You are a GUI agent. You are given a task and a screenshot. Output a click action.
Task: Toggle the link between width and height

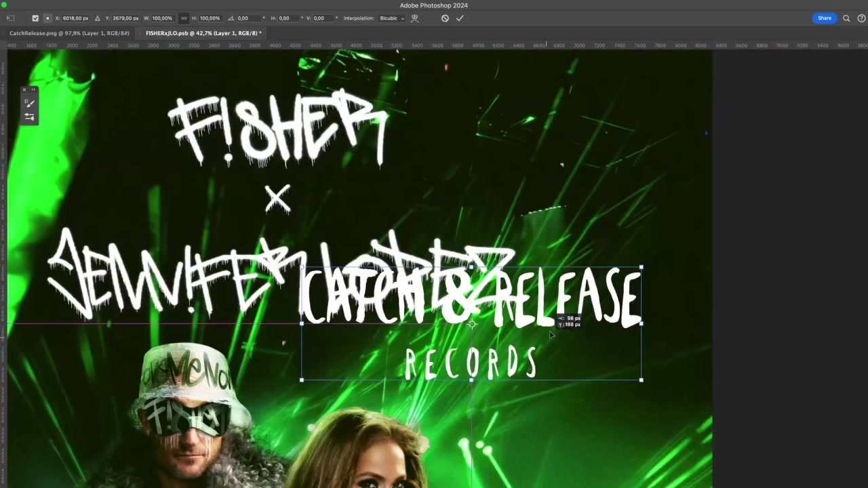184,18
